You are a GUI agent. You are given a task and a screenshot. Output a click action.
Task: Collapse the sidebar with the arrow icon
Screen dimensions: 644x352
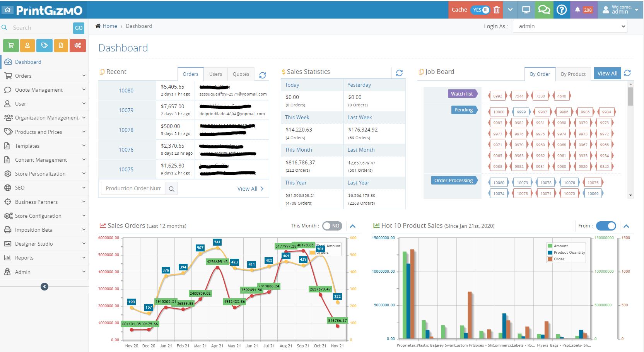(44, 287)
